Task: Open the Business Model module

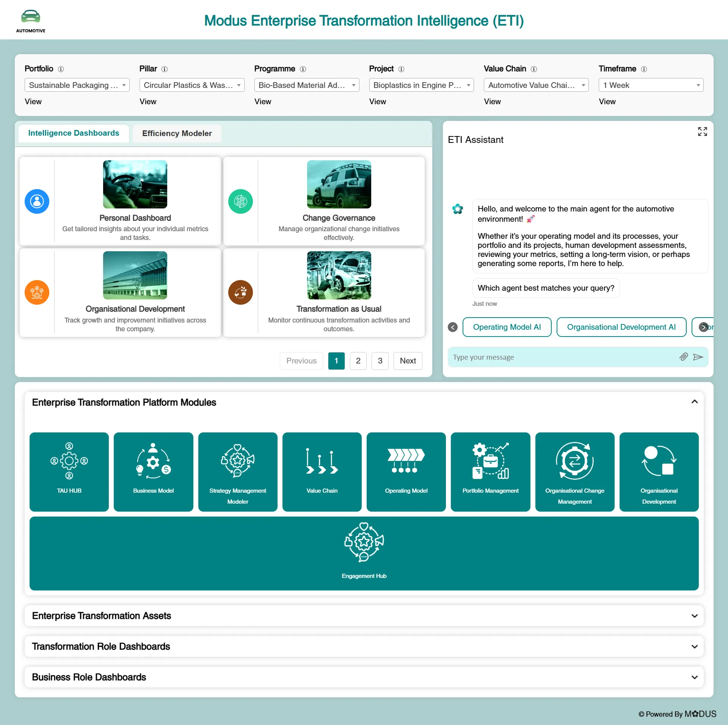Action: (153, 472)
